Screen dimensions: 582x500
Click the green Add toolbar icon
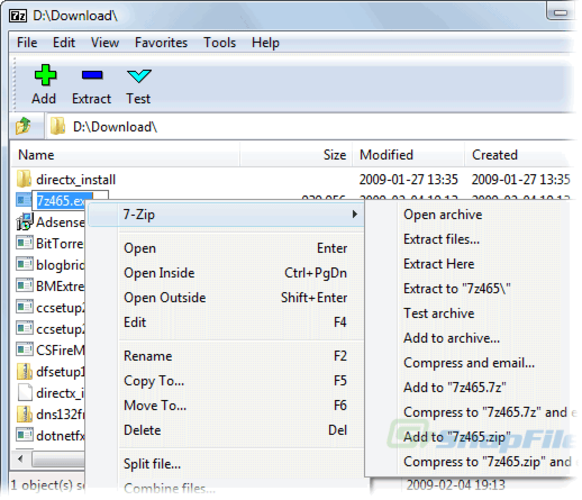45,75
